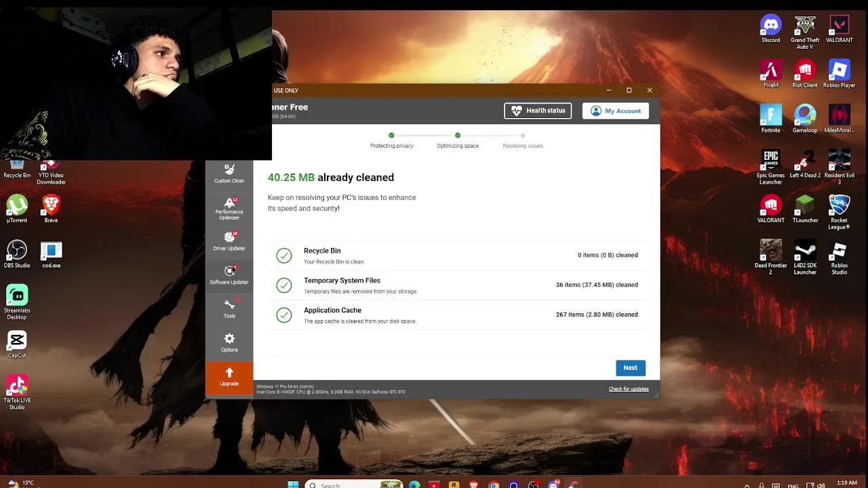Viewport: 868px width, 488px height.
Task: Open the Options gear section
Action: [229, 343]
